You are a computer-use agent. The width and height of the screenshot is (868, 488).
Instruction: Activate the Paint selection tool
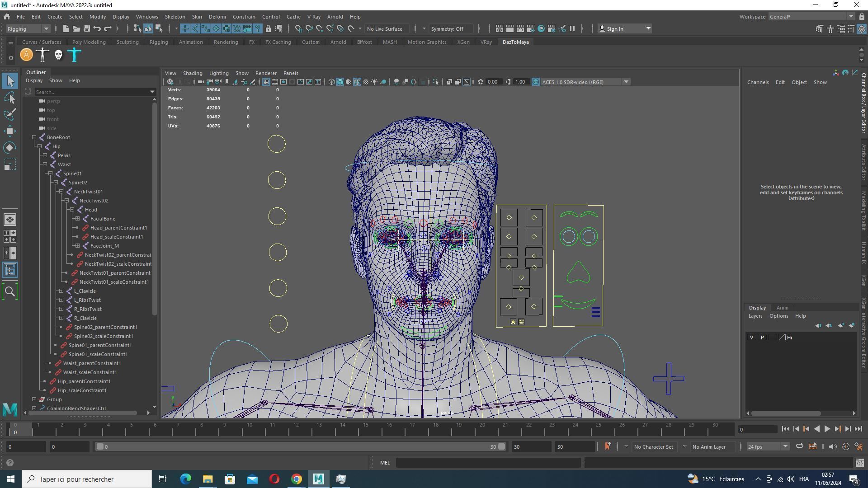[x=10, y=114]
